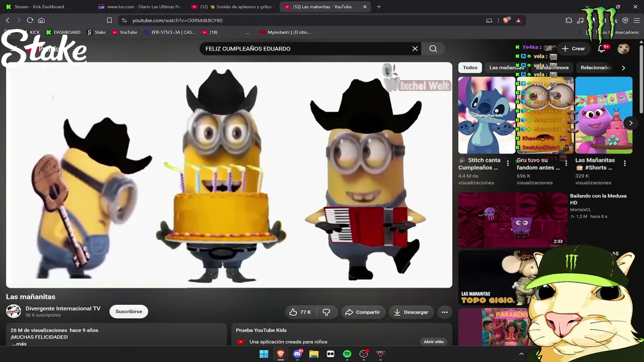The image size is (644, 362).
Task: Show hidden system tray icons
Action: 521,354
